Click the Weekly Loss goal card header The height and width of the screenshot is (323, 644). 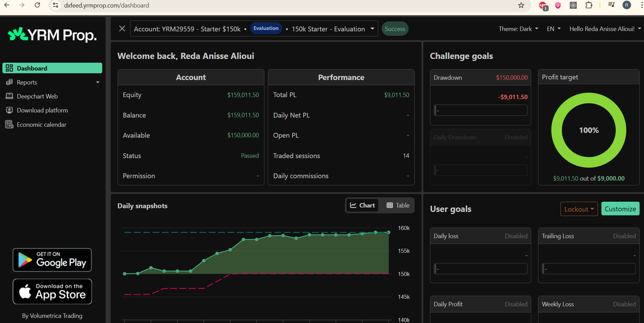(x=589, y=304)
